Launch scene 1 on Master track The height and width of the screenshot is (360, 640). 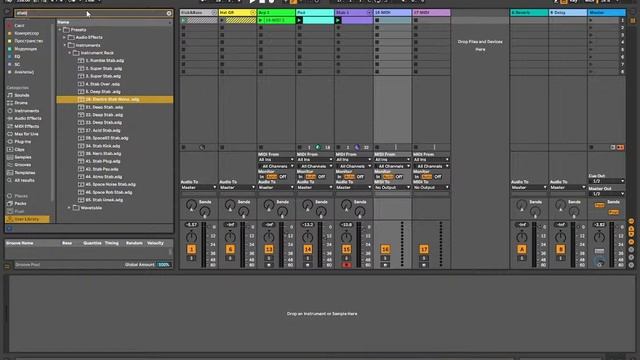pos(591,20)
